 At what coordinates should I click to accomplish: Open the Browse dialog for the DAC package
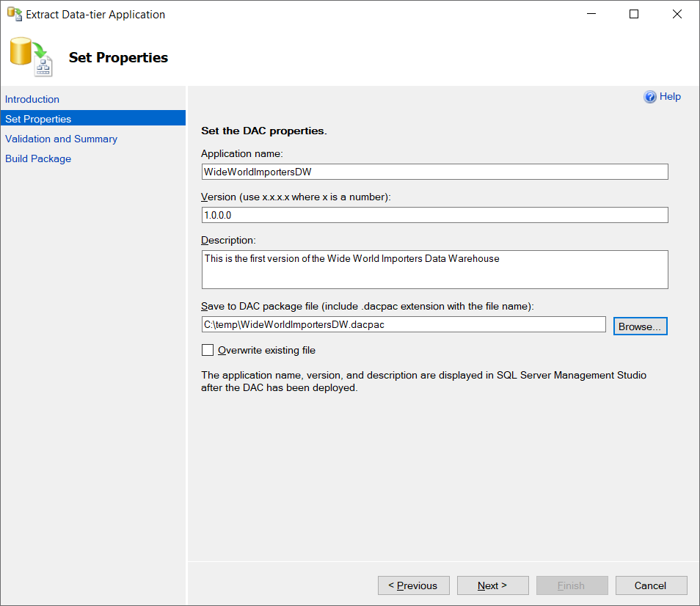640,325
